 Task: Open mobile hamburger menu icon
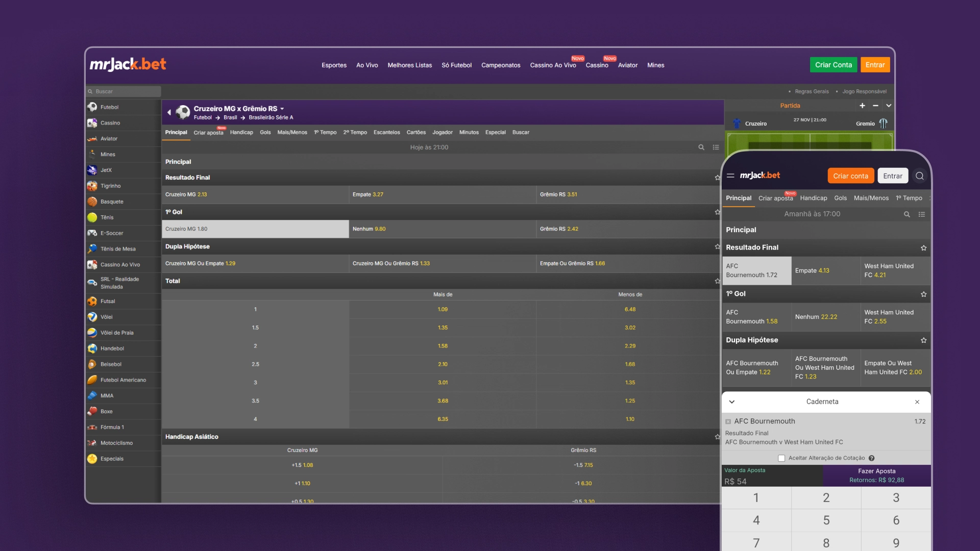(730, 176)
